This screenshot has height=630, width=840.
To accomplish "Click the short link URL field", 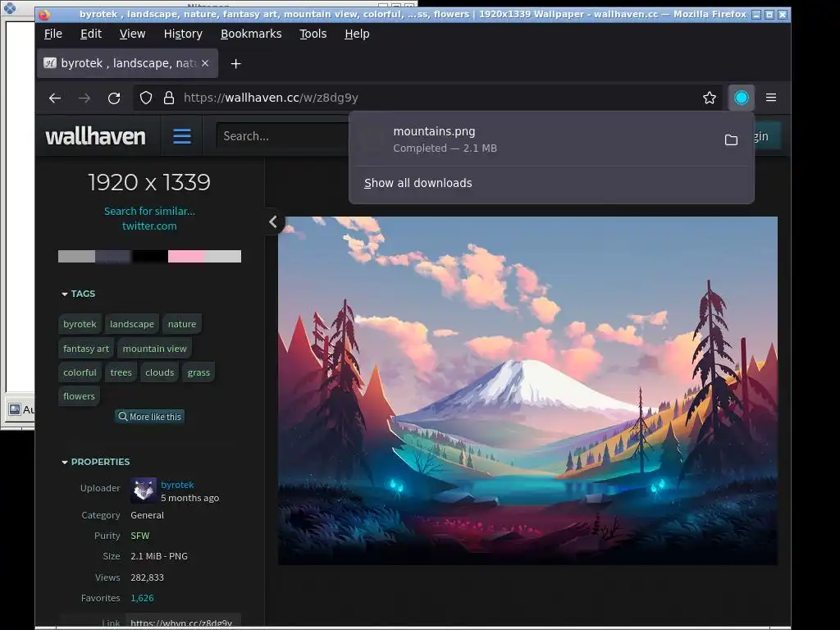I will pos(181,622).
